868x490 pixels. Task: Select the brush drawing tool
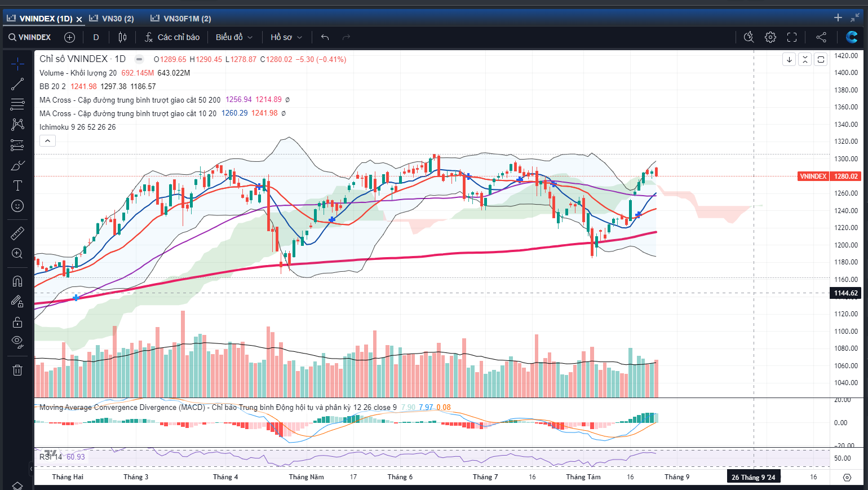tap(17, 165)
